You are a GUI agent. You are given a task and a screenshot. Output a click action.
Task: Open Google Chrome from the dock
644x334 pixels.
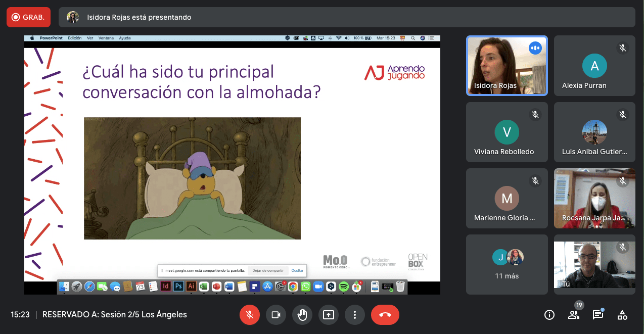pos(293,287)
